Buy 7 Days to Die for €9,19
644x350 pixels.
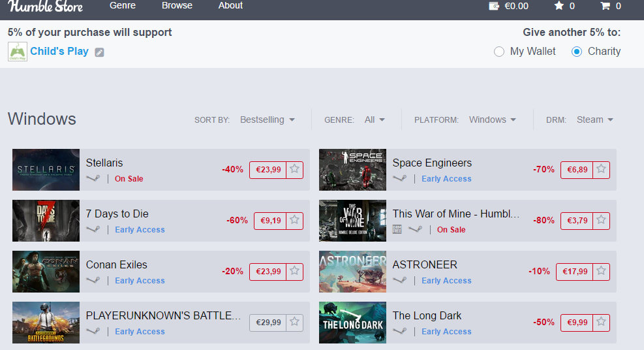[x=270, y=220]
